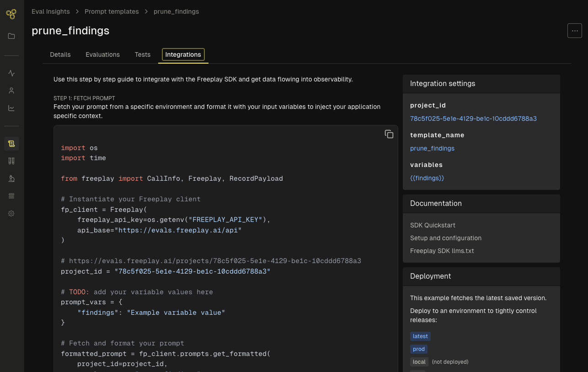588x372 pixels.
Task: Click the TODO comment in code
Action: (x=137, y=292)
